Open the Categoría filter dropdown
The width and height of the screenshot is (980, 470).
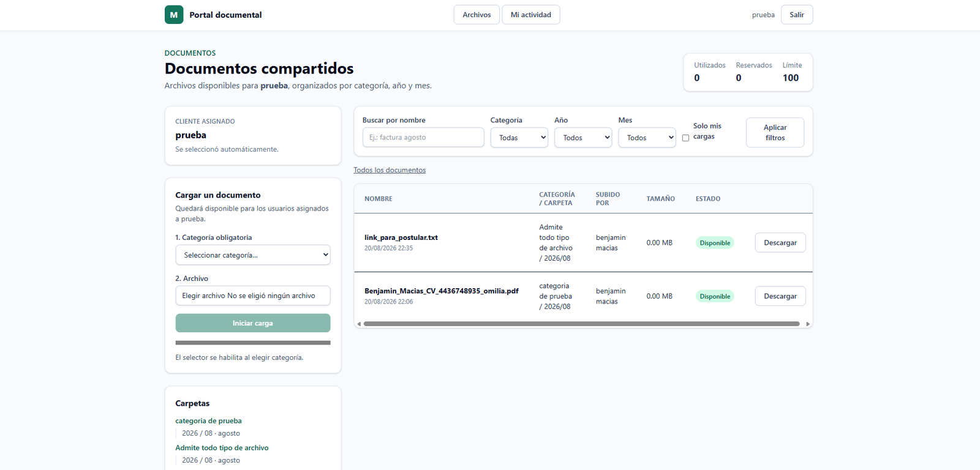pyautogui.click(x=519, y=138)
